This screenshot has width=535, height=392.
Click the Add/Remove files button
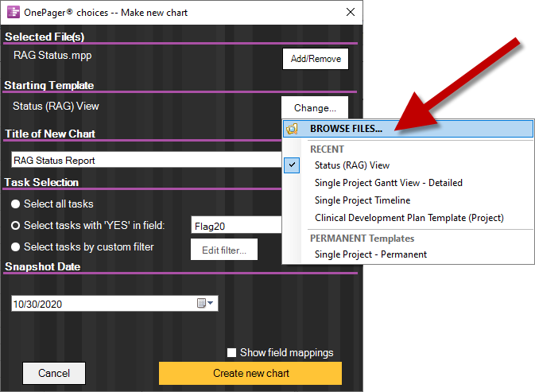316,59
